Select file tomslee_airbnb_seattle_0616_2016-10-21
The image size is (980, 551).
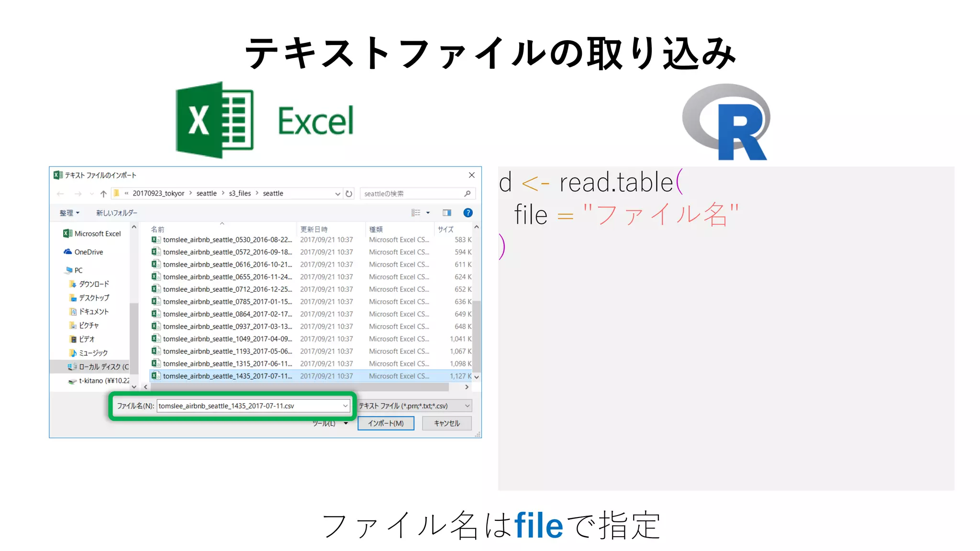[311, 264]
